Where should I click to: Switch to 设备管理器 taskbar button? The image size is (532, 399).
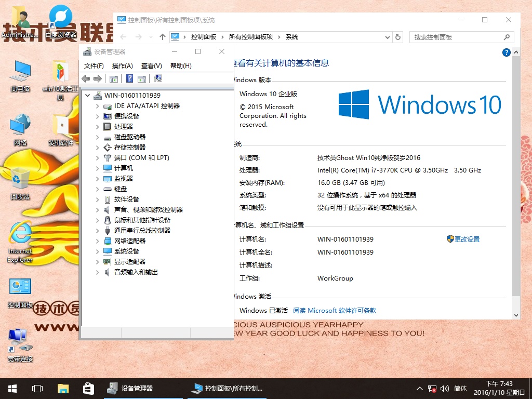pyautogui.click(x=143, y=389)
